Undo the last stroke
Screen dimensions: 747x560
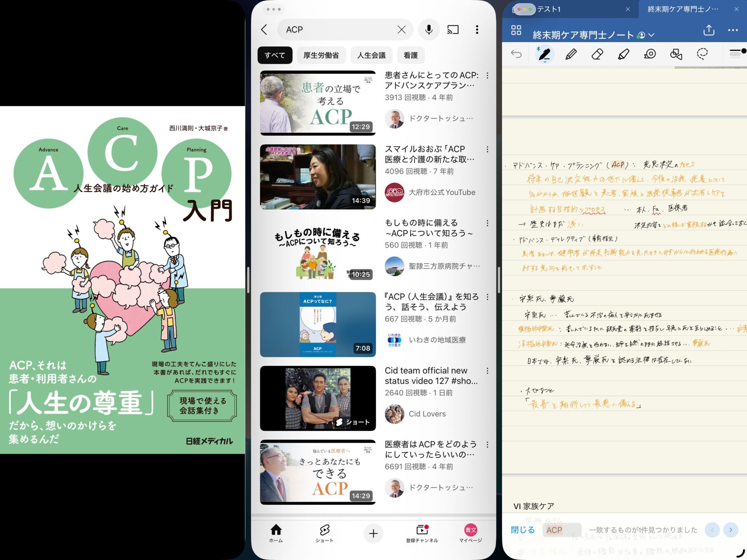tap(516, 54)
